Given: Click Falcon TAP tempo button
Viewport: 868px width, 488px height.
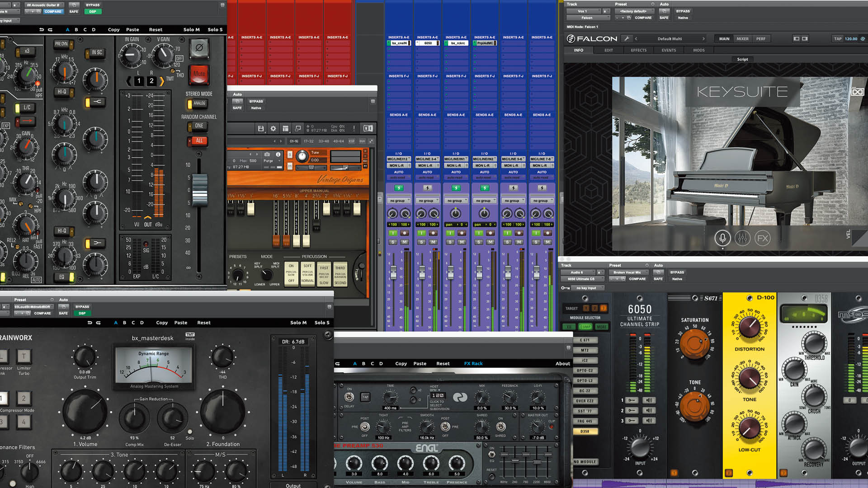Looking at the screenshot, I should click(837, 39).
